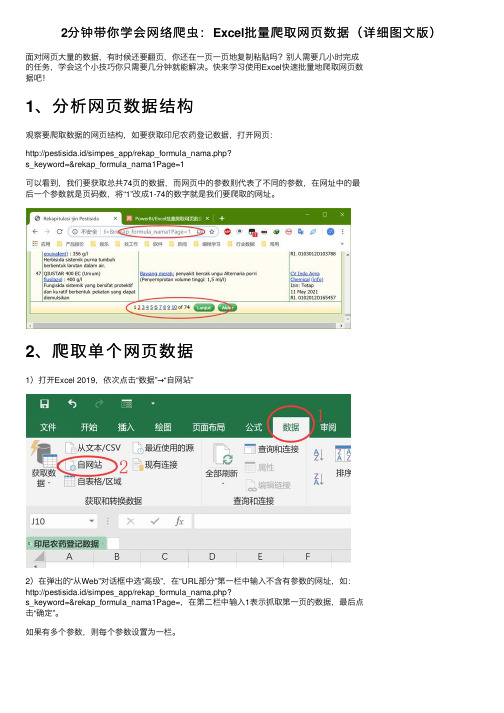The width and height of the screenshot is (504, 713).
Task: Click page 10 link in the pagination
Action: pos(175,307)
